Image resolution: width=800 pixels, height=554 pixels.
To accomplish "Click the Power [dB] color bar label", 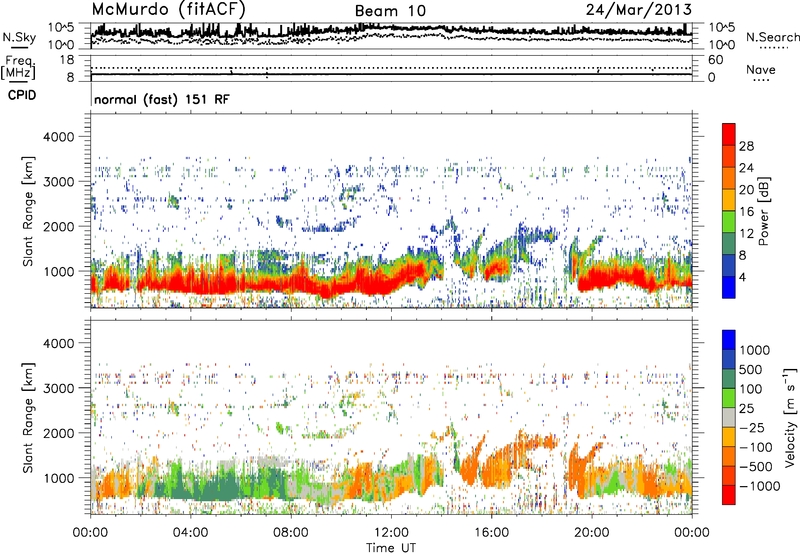I will (764, 211).
